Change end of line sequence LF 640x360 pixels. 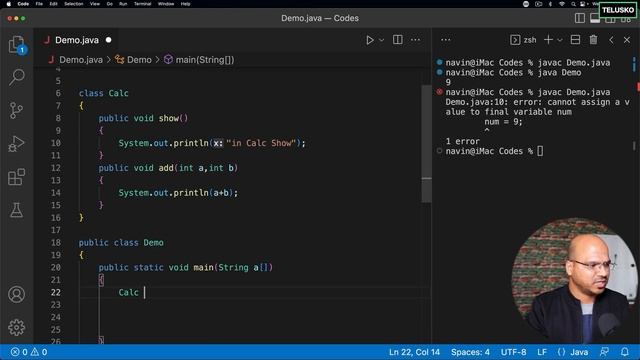pos(542,352)
